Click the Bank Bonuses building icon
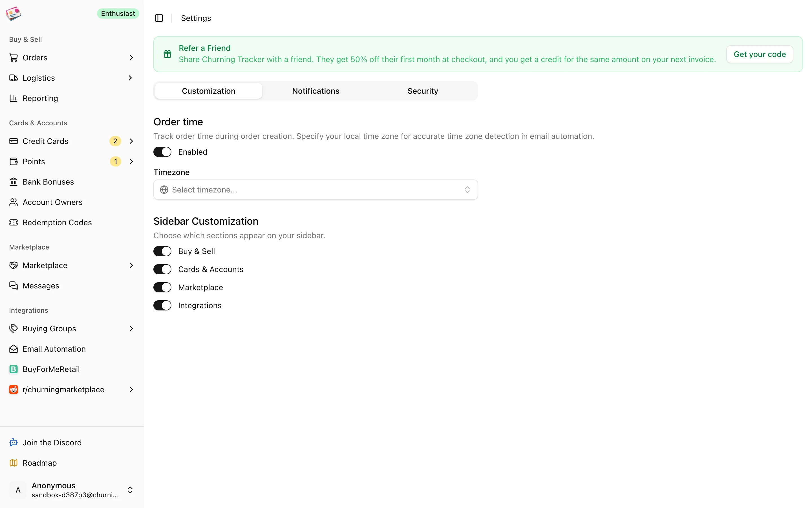This screenshot has width=812, height=508. 14,182
